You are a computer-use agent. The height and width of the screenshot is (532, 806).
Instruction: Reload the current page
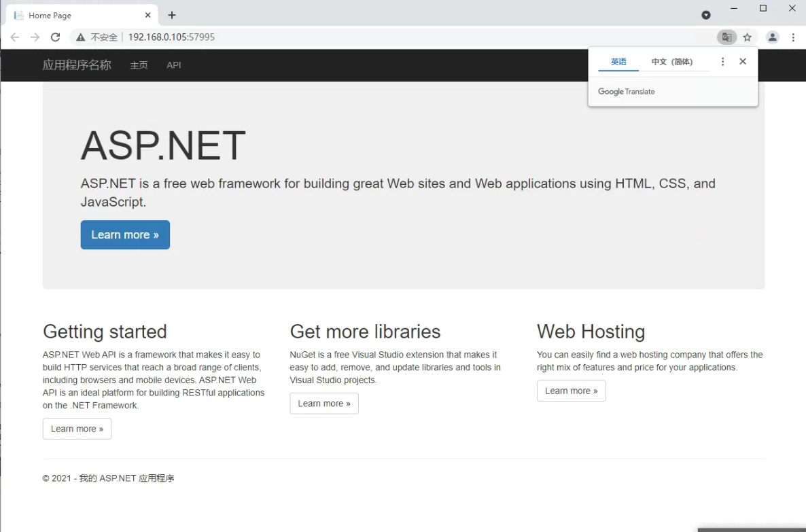[56, 37]
